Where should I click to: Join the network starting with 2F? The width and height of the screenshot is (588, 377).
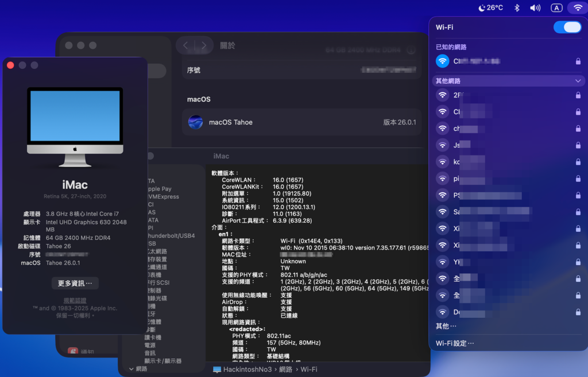point(508,95)
